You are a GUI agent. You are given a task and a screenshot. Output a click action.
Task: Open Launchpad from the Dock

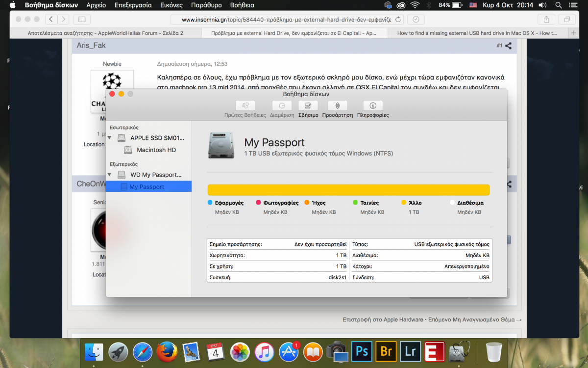tap(118, 352)
